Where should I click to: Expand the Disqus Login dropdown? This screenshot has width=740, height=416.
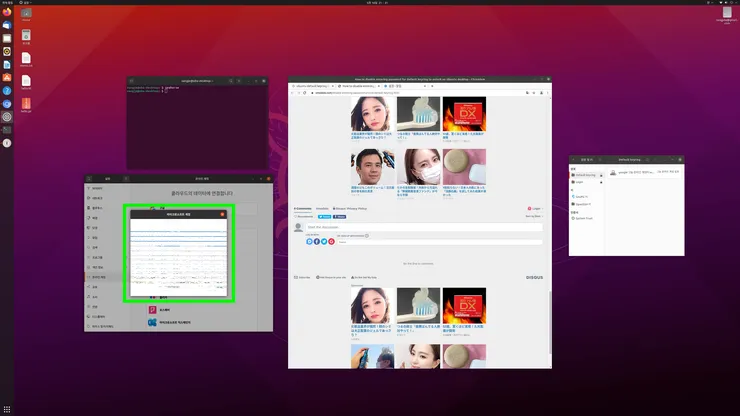[x=535, y=208]
